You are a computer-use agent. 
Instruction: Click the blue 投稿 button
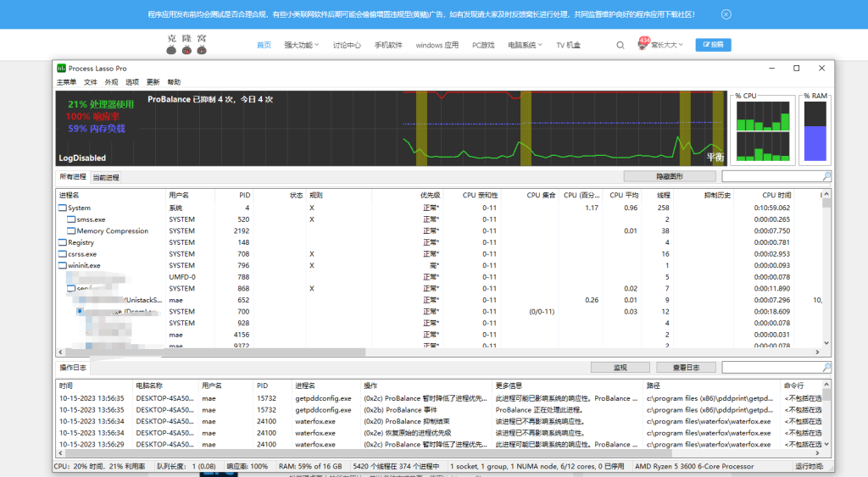713,45
